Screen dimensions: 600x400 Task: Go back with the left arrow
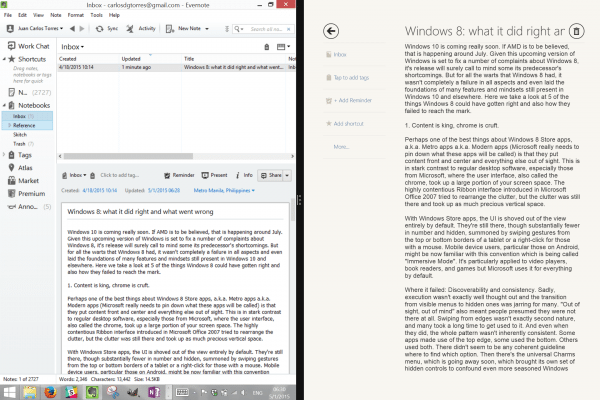tap(72, 29)
